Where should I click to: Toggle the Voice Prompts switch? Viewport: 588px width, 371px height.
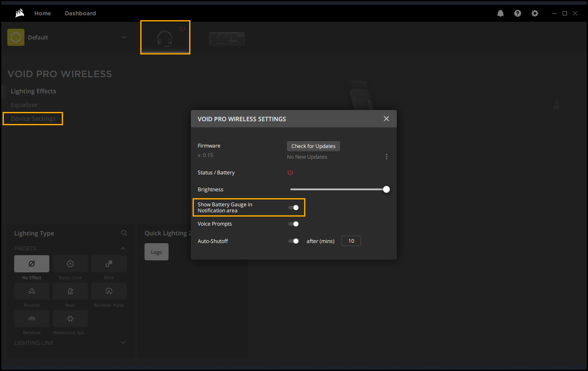pos(293,224)
